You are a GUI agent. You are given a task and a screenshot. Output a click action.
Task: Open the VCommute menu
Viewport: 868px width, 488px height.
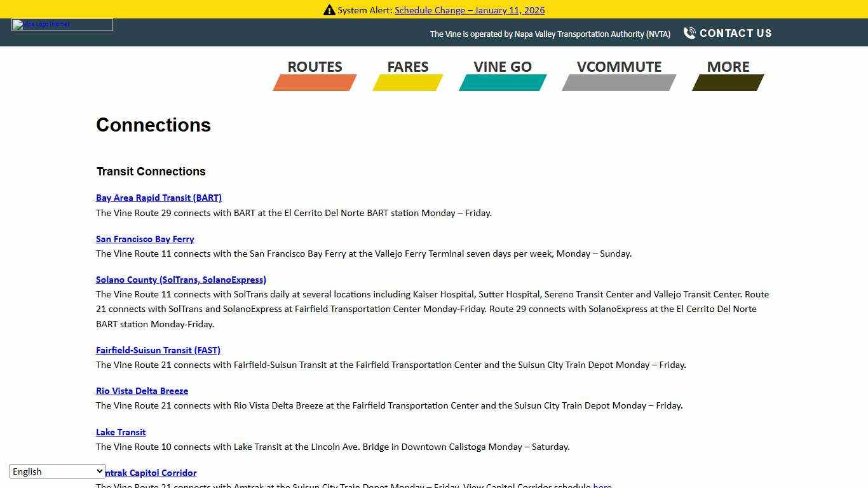point(619,67)
